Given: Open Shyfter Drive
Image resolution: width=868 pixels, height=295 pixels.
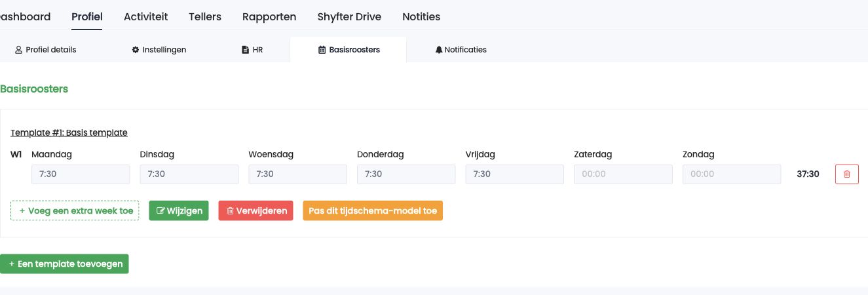Looking at the screenshot, I should point(349,16).
